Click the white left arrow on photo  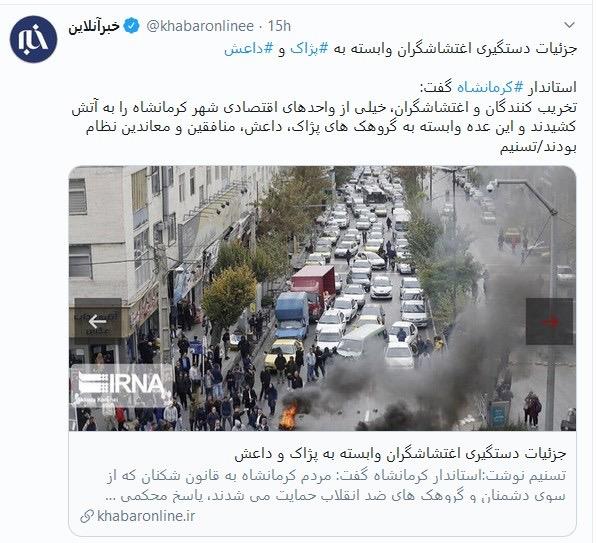click(x=98, y=322)
